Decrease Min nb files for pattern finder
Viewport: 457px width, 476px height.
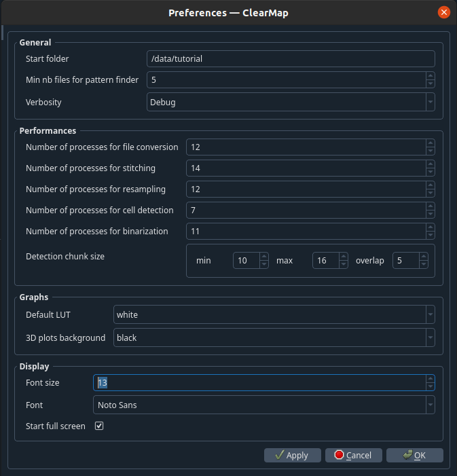click(431, 84)
